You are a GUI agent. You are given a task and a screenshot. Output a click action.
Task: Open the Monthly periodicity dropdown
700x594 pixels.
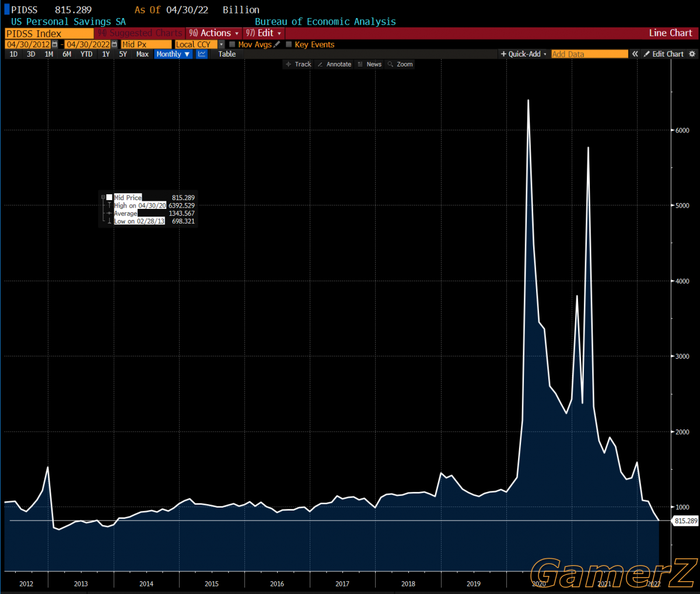173,54
